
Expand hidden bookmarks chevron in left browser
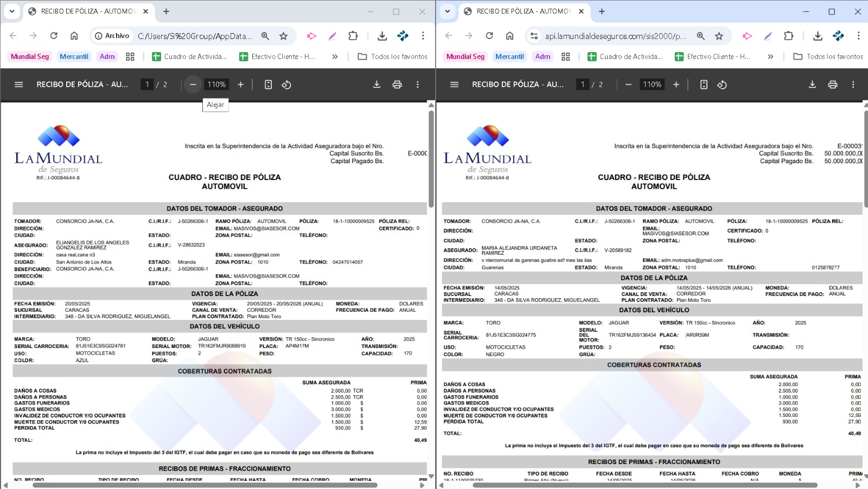tap(335, 56)
